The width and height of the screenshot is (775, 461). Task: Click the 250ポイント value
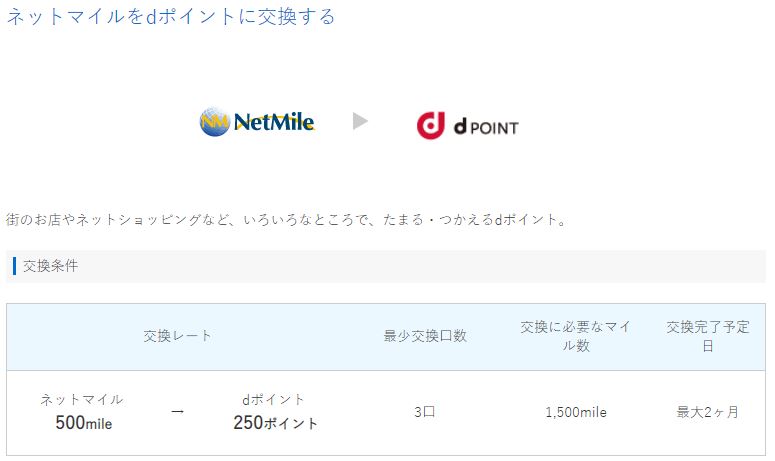tap(275, 423)
